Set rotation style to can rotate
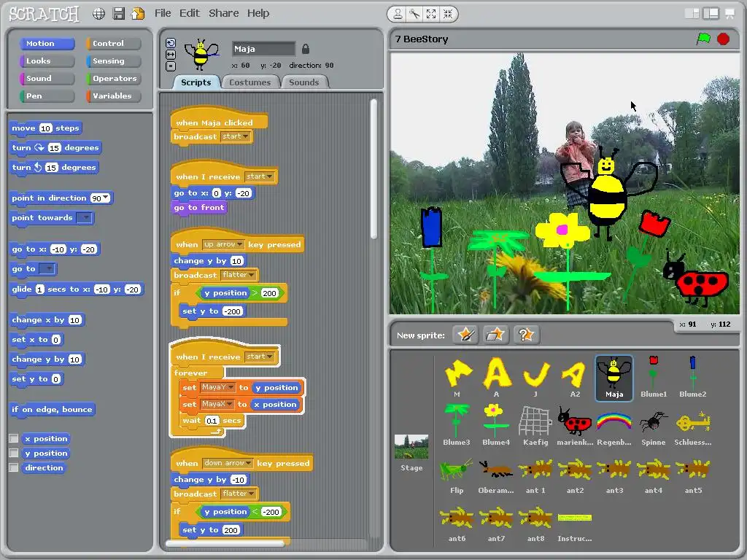Viewport: 747px width, 560px height. coord(171,43)
